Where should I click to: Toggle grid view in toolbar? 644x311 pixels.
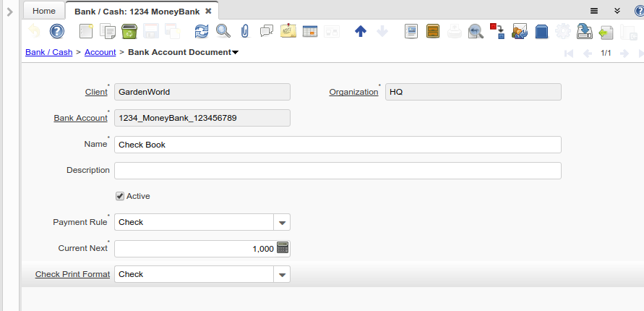click(309, 31)
